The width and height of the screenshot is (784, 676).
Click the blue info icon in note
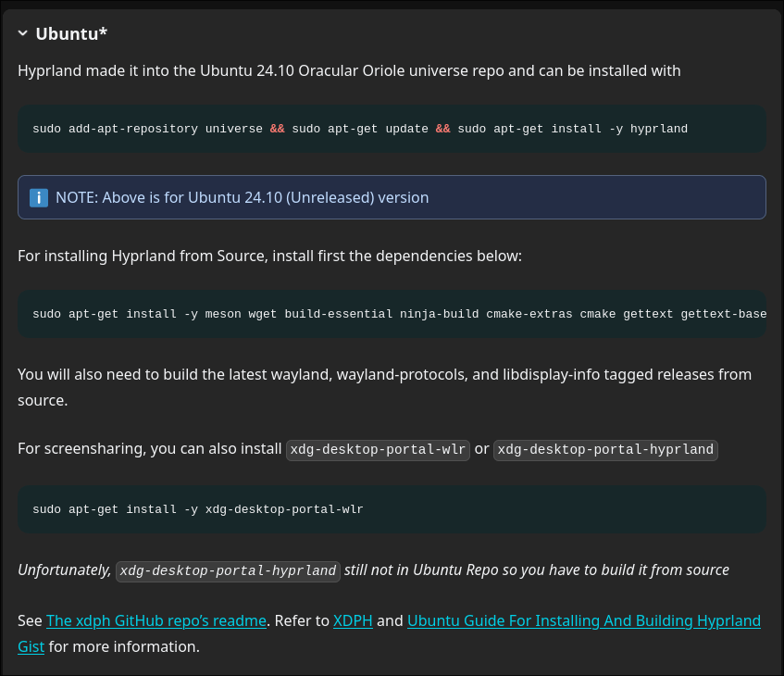point(39,197)
